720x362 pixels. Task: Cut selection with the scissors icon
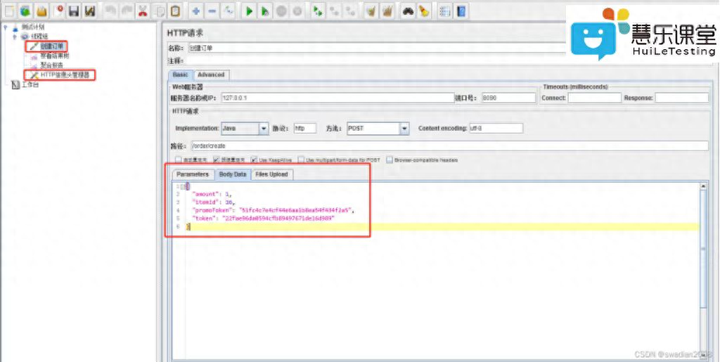[143, 11]
